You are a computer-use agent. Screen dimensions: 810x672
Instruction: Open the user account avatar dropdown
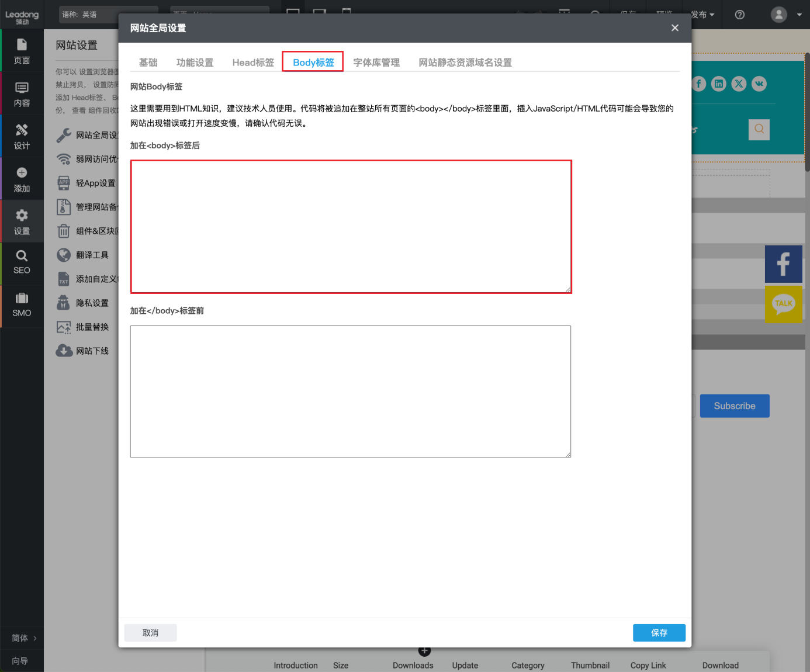(785, 15)
